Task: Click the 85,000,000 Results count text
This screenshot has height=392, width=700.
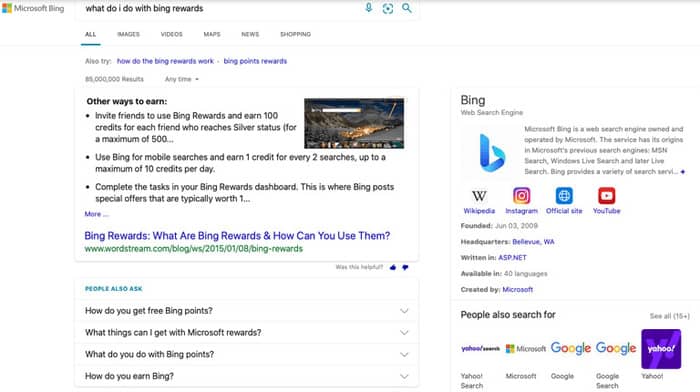Action: [114, 79]
